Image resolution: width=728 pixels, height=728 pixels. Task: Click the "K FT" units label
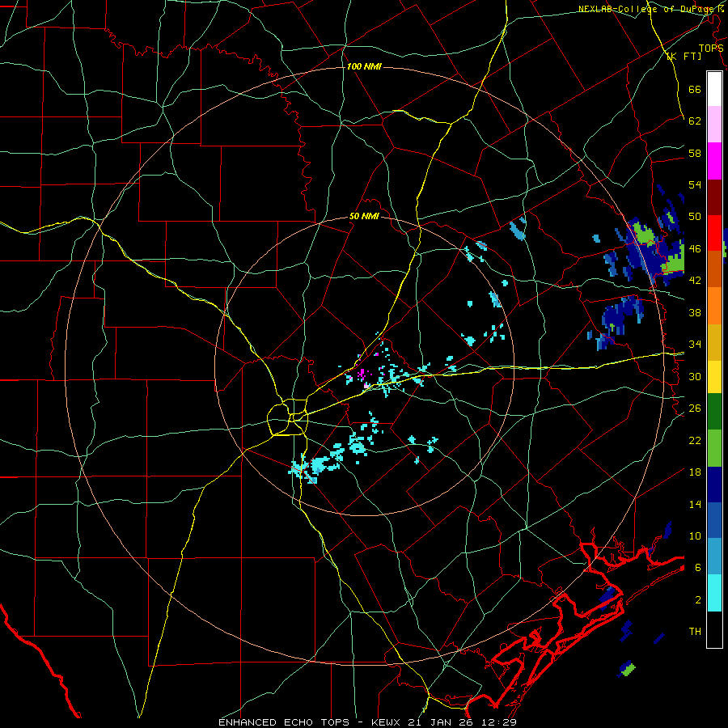pyautogui.click(x=684, y=57)
